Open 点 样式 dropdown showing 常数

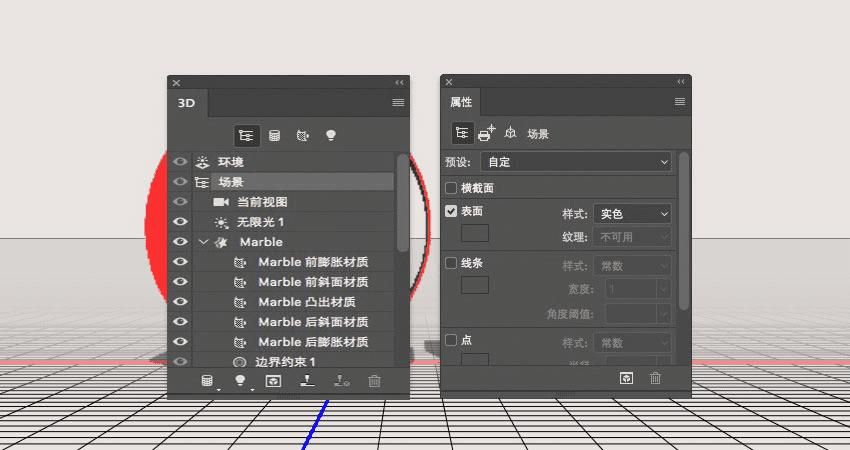point(632,343)
